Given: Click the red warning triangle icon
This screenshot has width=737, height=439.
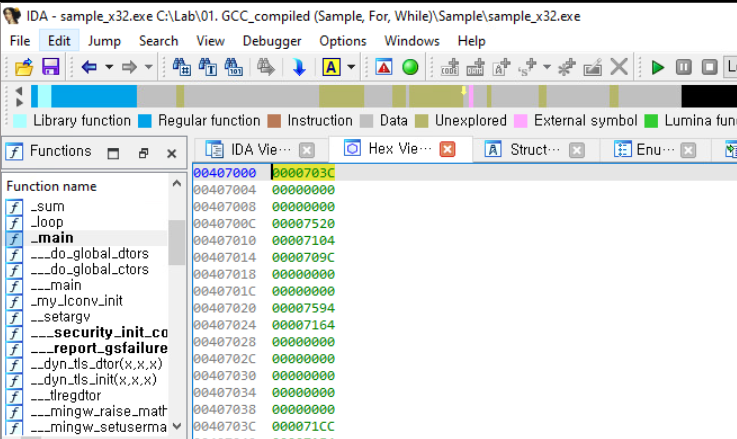Looking at the screenshot, I should tap(384, 67).
